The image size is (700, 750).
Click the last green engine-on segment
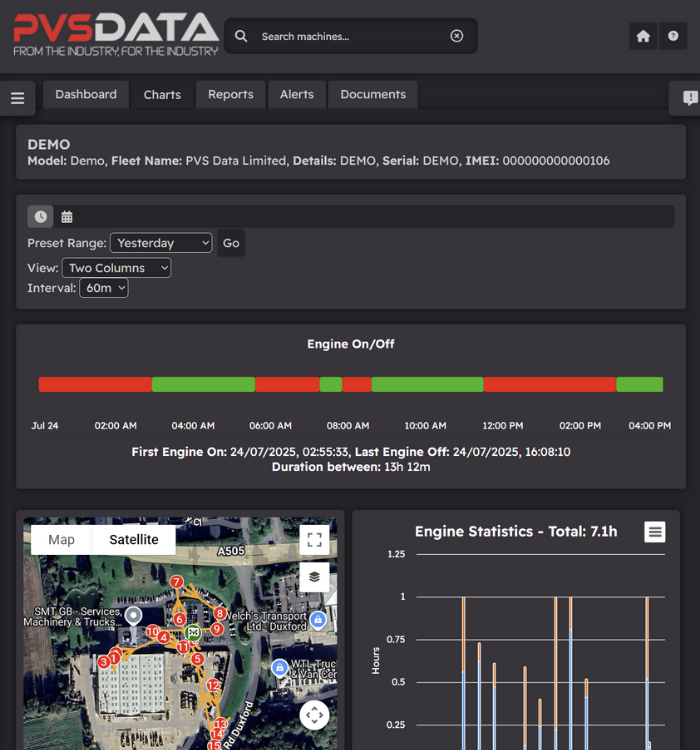coord(640,385)
